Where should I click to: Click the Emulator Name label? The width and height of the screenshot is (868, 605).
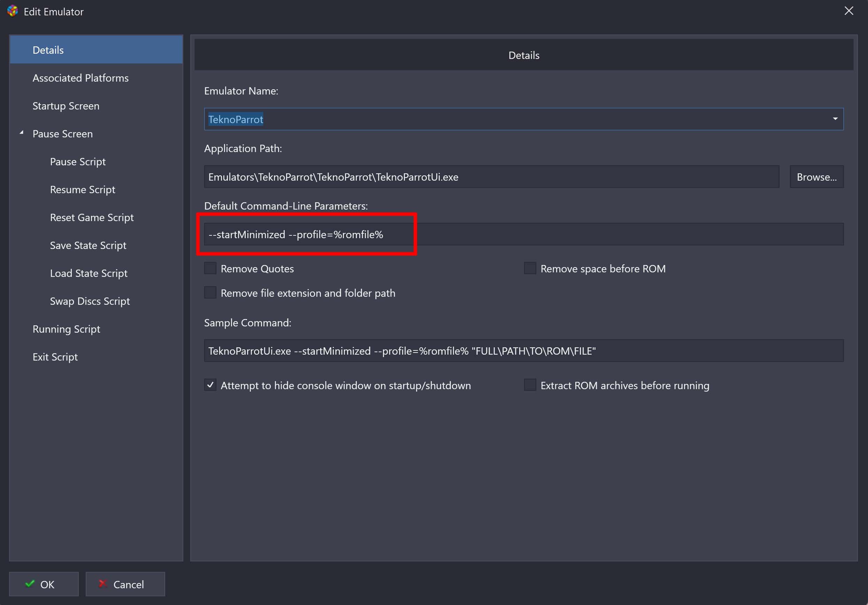pos(241,91)
